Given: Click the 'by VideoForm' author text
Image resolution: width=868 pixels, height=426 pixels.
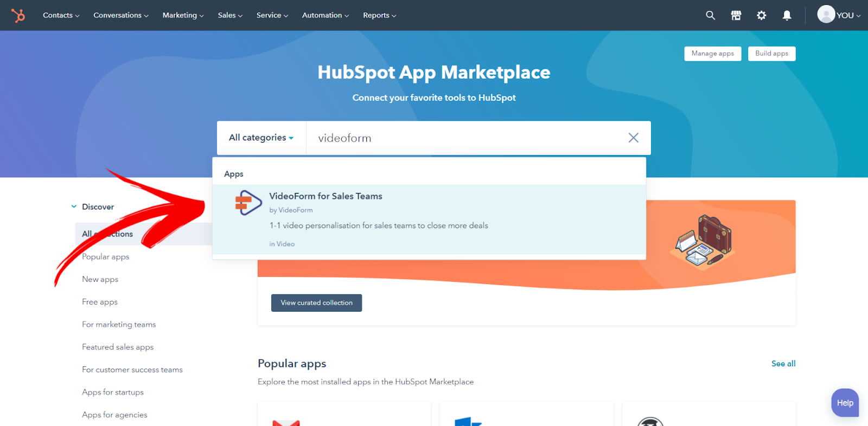Looking at the screenshot, I should [x=291, y=210].
